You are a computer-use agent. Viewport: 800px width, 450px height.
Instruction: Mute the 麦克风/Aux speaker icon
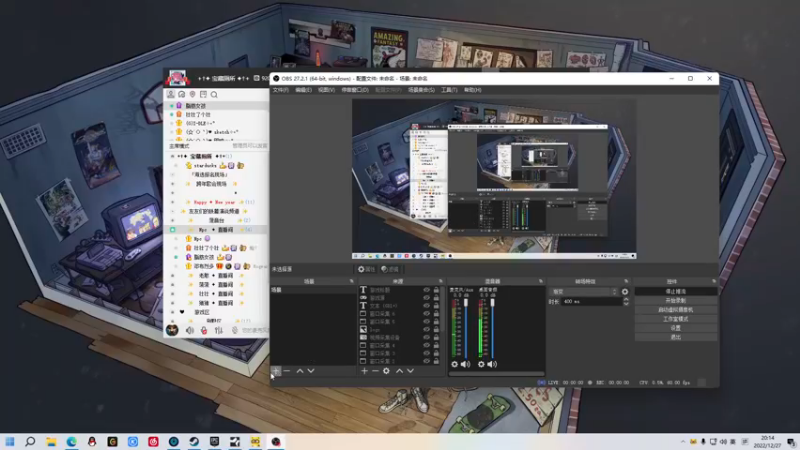[x=465, y=364]
